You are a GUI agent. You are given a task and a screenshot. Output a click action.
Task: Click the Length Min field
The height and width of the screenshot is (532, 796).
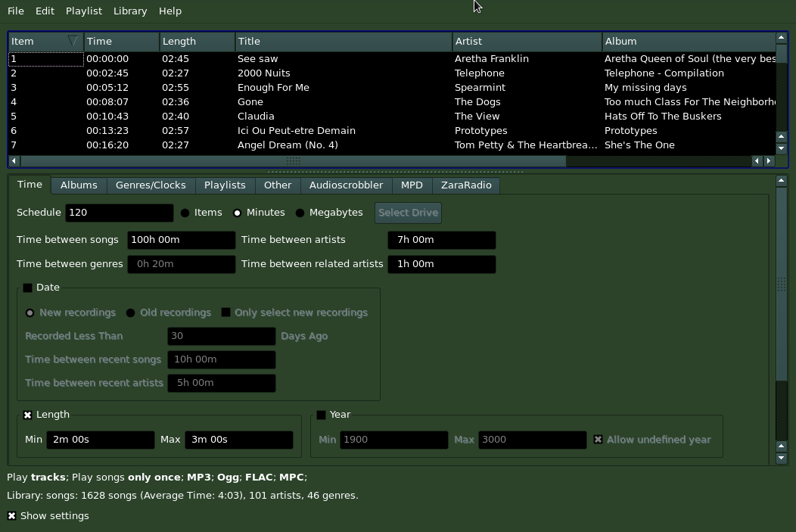click(101, 440)
